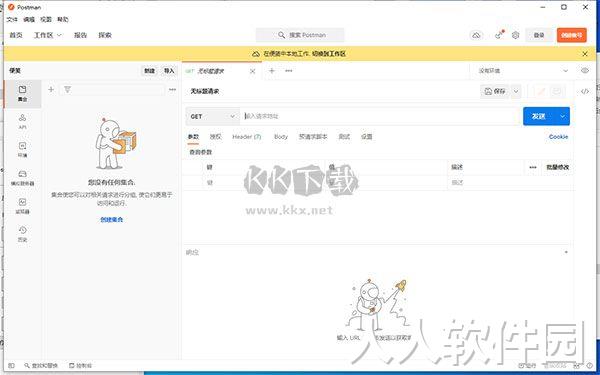Click the orange Create Account button

pyautogui.click(x=572, y=35)
